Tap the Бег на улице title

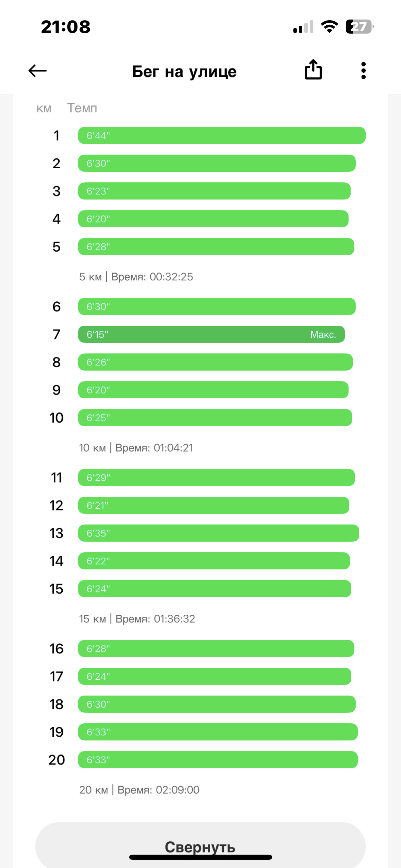[184, 71]
